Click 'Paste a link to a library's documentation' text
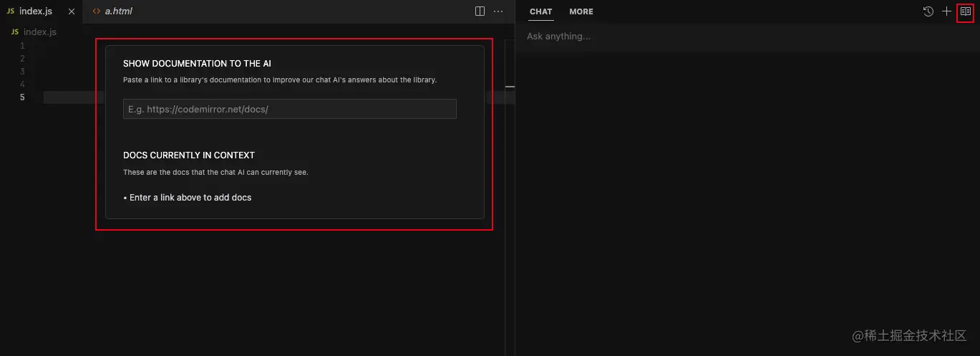Screen dimensions: 980x356 coord(280,80)
